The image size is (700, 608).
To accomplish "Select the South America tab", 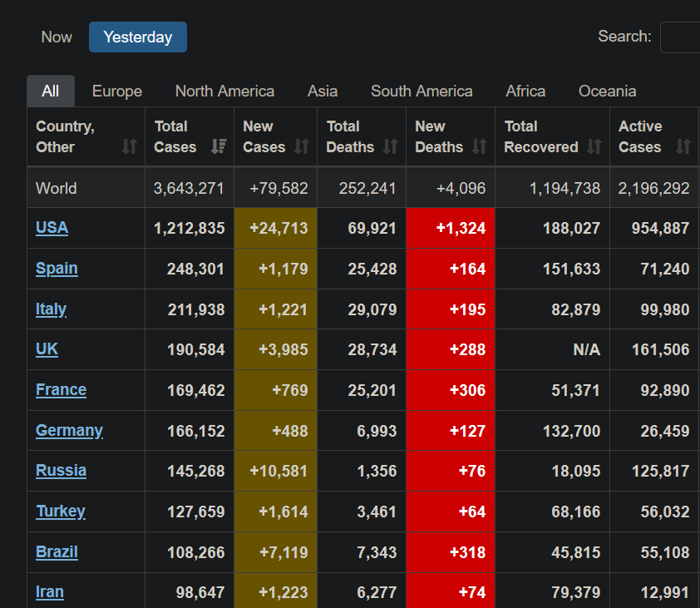I will 421,91.
